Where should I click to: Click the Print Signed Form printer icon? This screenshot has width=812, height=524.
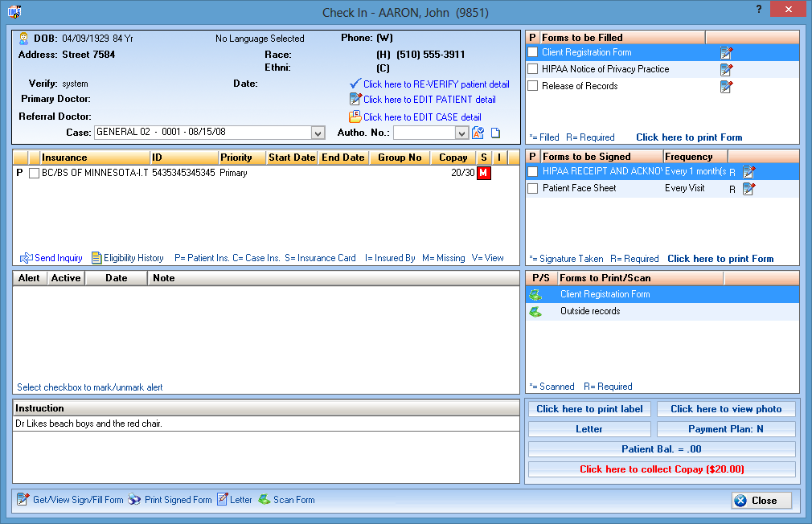coord(134,500)
